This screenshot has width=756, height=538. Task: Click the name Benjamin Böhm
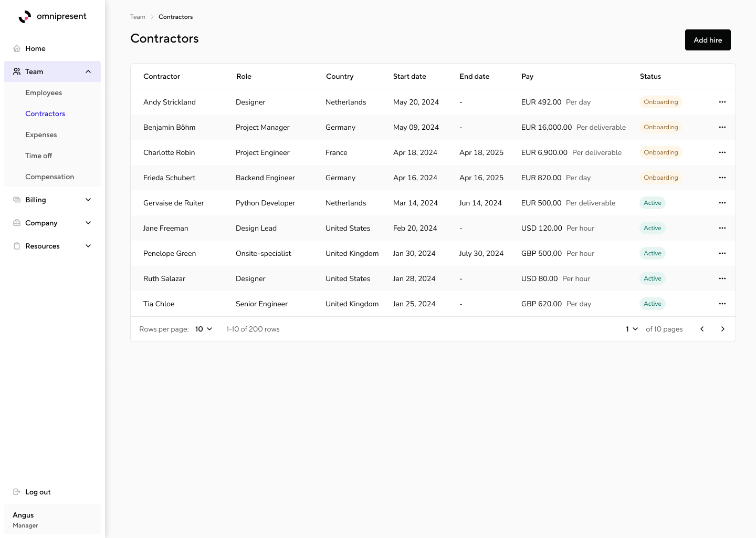pos(169,127)
